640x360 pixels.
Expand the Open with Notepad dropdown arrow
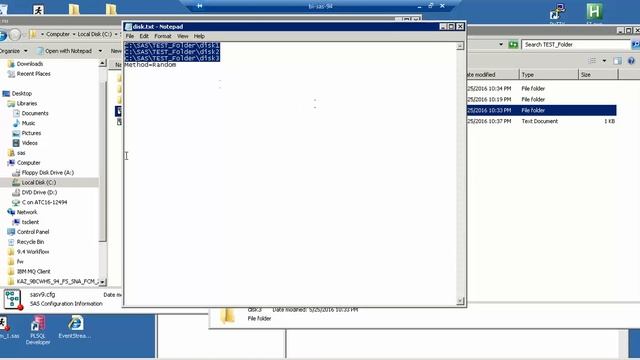[100, 51]
